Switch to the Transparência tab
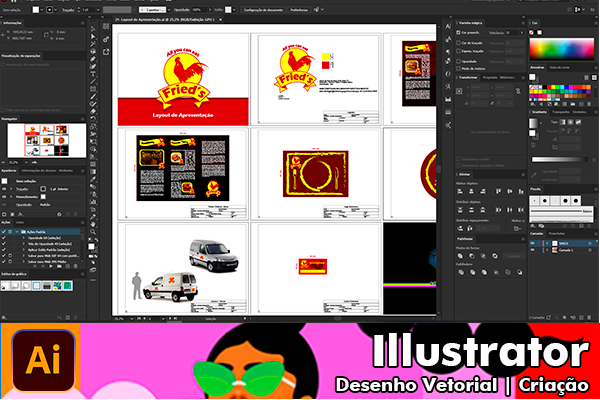600x400 pixels. pyautogui.click(x=561, y=112)
